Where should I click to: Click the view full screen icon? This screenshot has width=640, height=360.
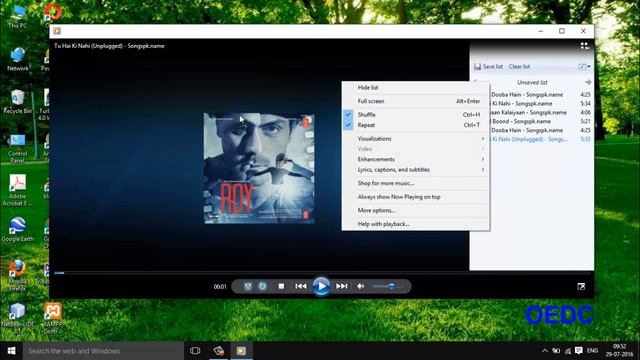click(581, 287)
